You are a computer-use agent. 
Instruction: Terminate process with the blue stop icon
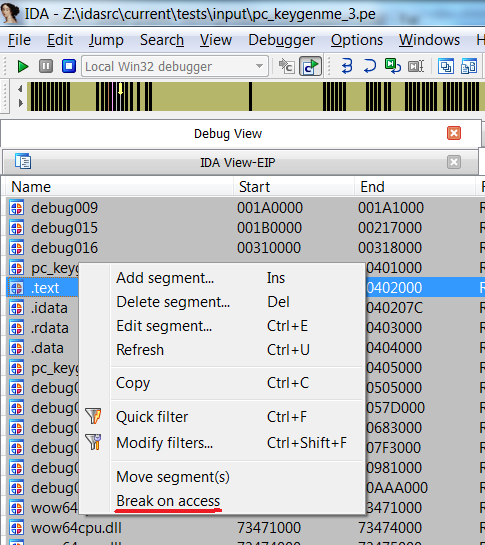click(69, 66)
